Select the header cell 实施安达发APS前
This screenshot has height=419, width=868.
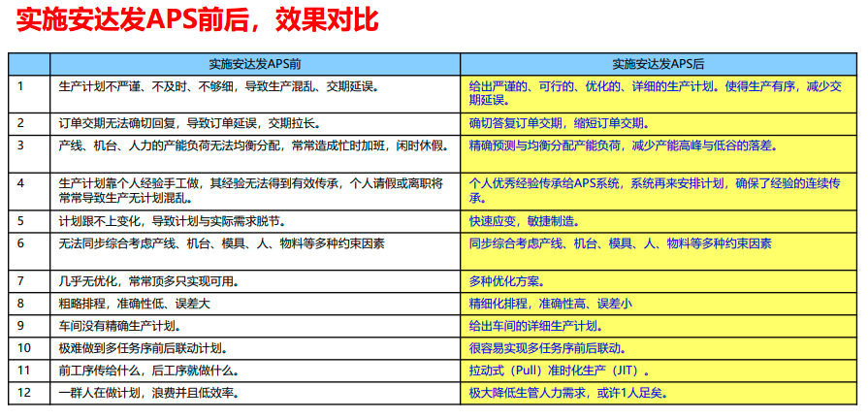pyautogui.click(x=255, y=64)
